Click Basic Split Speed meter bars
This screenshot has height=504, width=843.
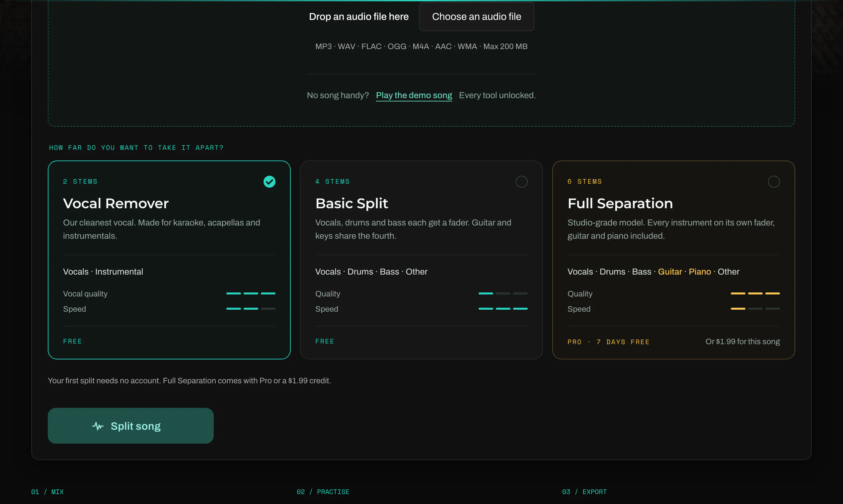[x=503, y=309]
